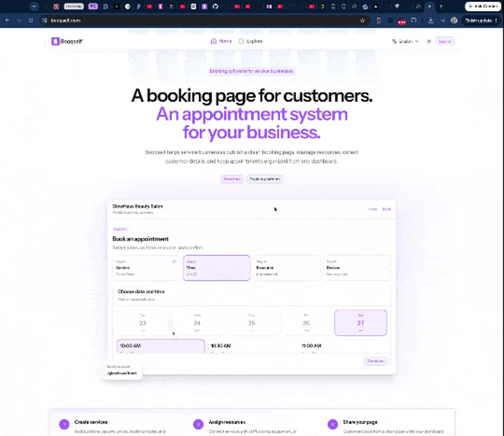Click the Explore compass icon in navbar
504x436 pixels.
[x=241, y=41]
